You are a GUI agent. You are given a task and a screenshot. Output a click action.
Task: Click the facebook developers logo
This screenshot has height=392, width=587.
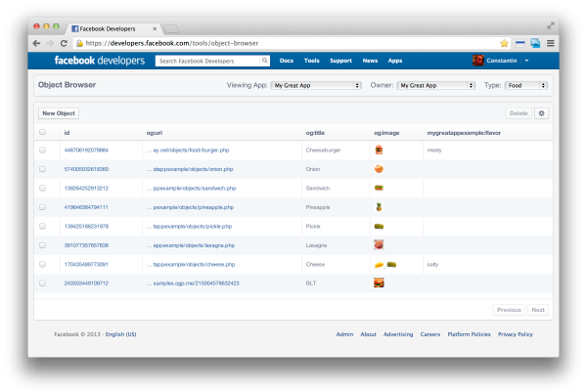tap(100, 61)
